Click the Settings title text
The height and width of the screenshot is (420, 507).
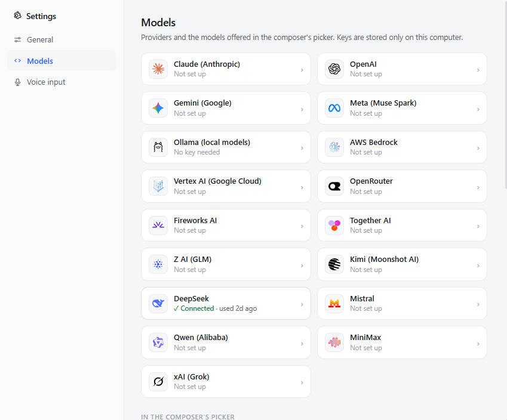(x=41, y=16)
